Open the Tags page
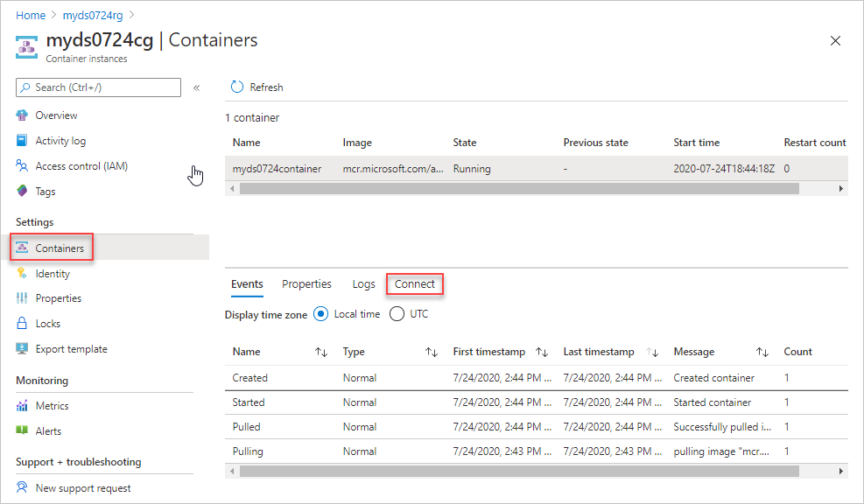 pos(50,191)
